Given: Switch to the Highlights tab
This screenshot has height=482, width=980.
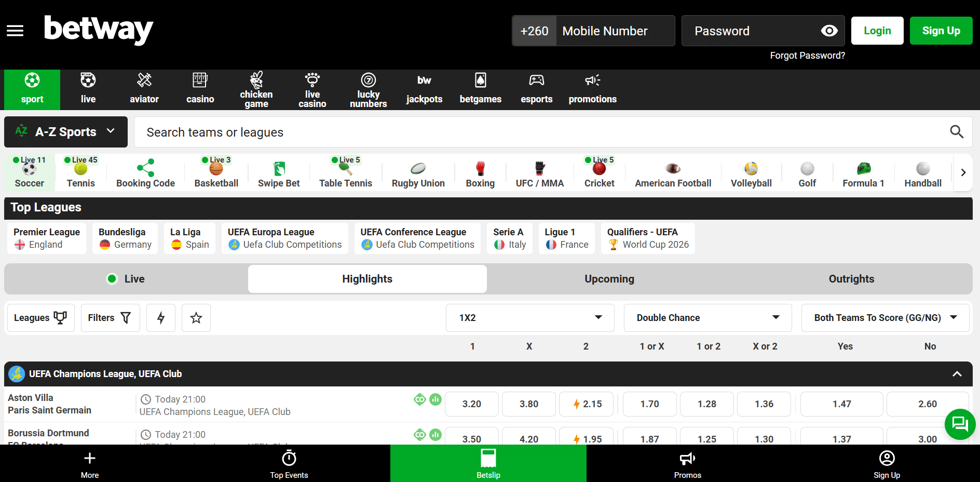Looking at the screenshot, I should pyautogui.click(x=367, y=279).
